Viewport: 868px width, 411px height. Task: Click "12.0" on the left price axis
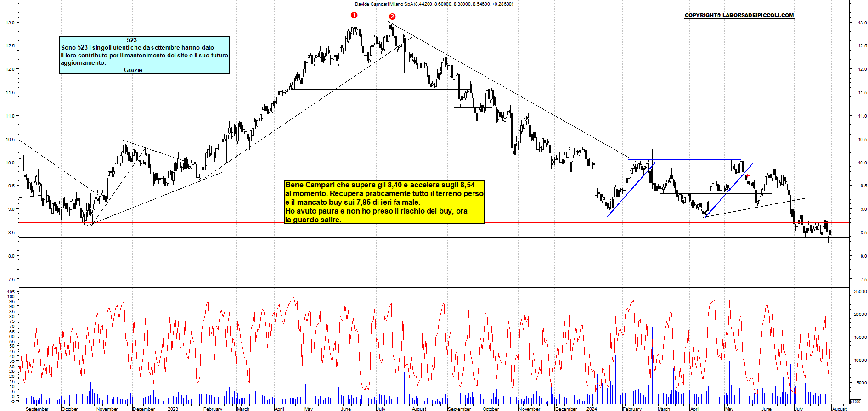10,69
